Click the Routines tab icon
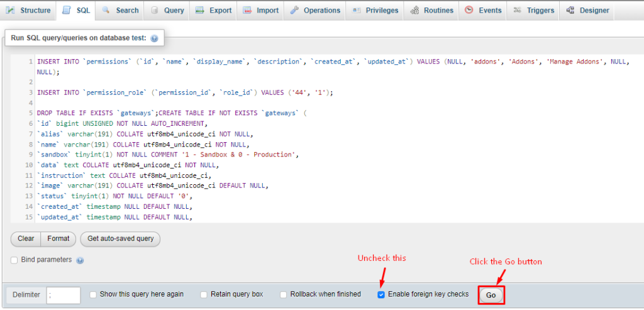Image resolution: width=644 pixels, height=310 pixels. click(415, 10)
